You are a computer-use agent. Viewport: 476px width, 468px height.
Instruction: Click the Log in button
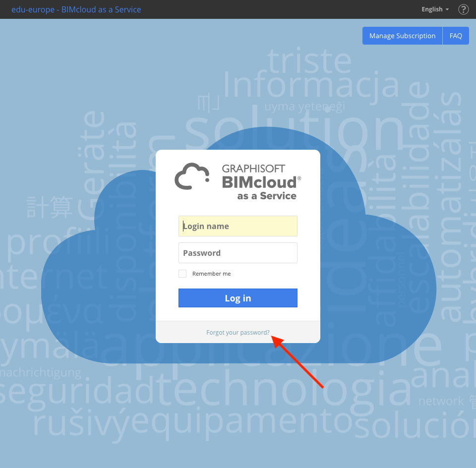click(238, 298)
